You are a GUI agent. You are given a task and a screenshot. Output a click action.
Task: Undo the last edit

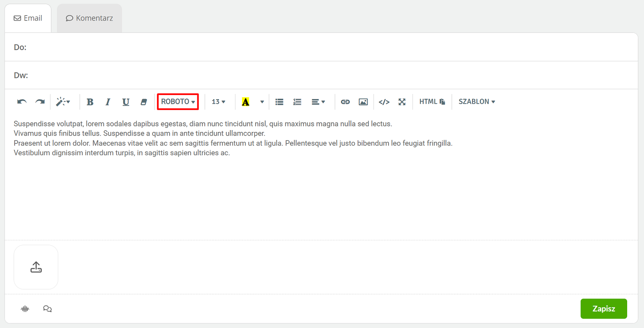click(x=22, y=102)
